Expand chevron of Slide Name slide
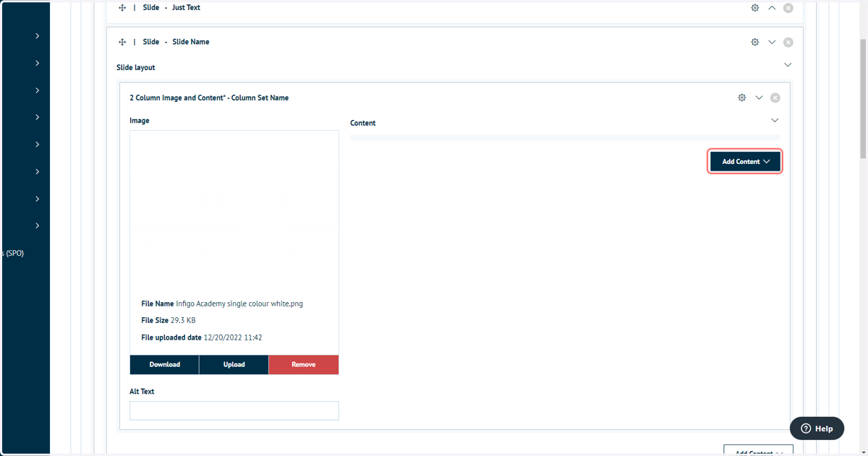The image size is (868, 456). 772,42
